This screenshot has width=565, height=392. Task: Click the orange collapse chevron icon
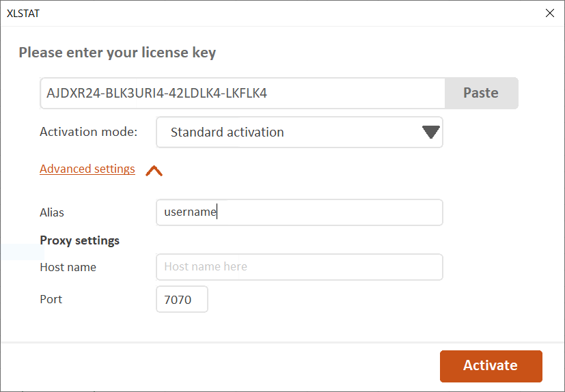154,171
